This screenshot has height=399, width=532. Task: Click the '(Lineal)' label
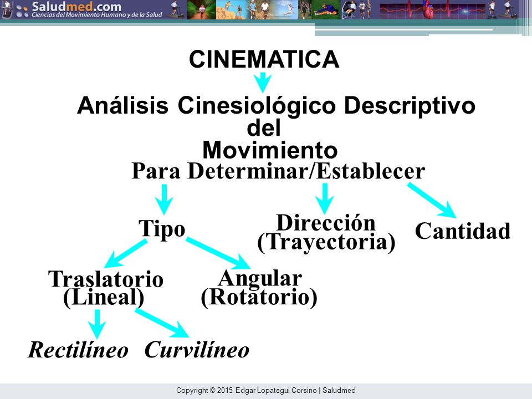104,297
